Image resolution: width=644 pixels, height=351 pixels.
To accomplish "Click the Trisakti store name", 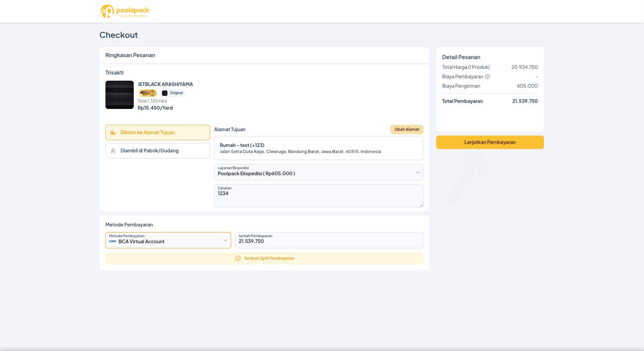I will click(114, 73).
